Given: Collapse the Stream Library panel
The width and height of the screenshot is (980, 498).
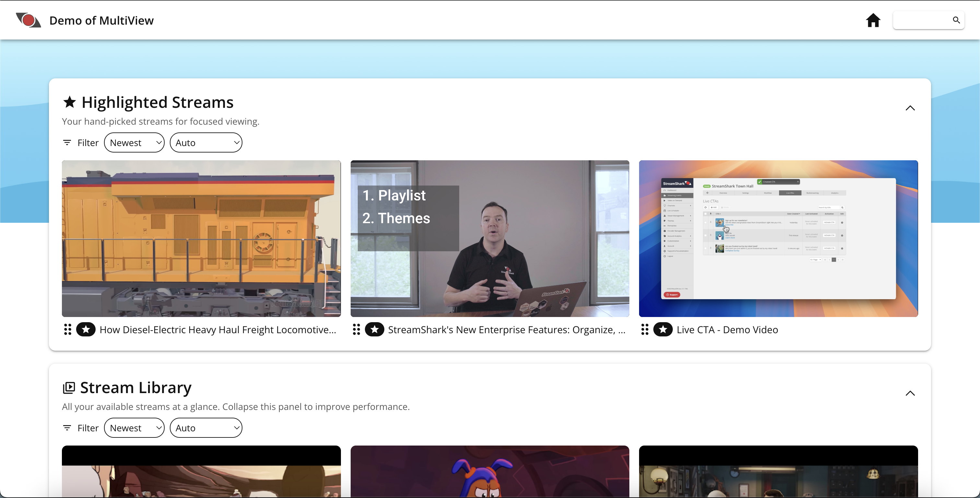Looking at the screenshot, I should click(x=910, y=393).
